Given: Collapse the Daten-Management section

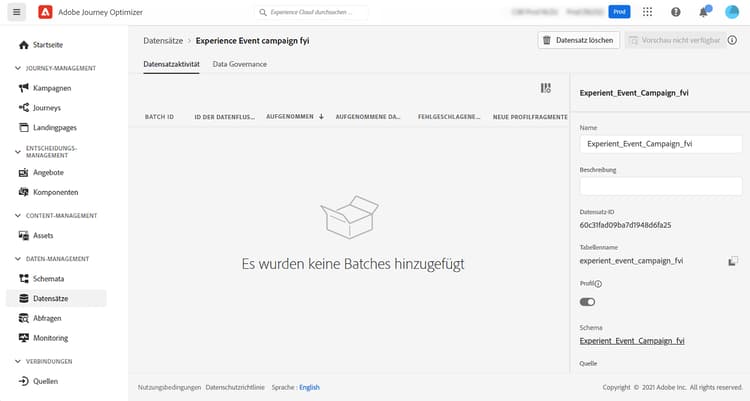Looking at the screenshot, I should [18, 259].
